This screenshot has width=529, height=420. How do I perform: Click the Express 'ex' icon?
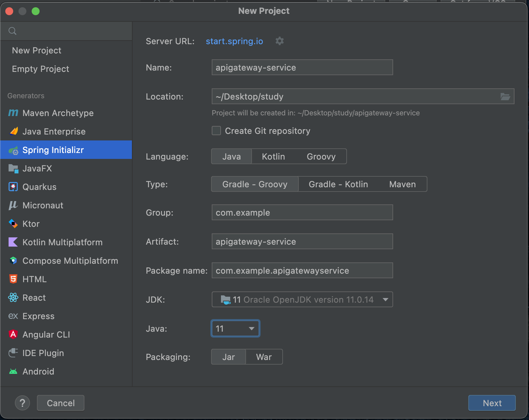pyautogui.click(x=13, y=316)
